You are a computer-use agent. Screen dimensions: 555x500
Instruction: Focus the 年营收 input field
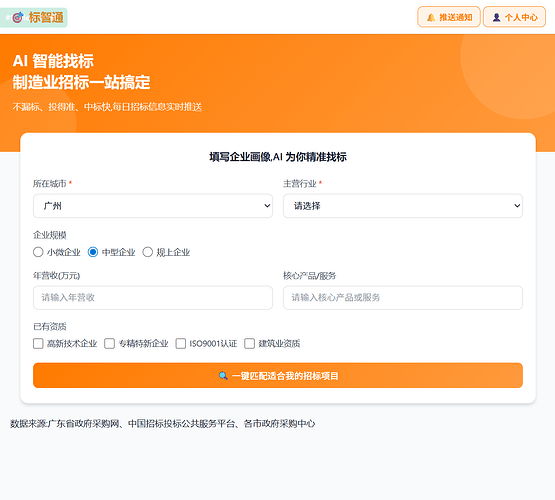[x=153, y=298]
